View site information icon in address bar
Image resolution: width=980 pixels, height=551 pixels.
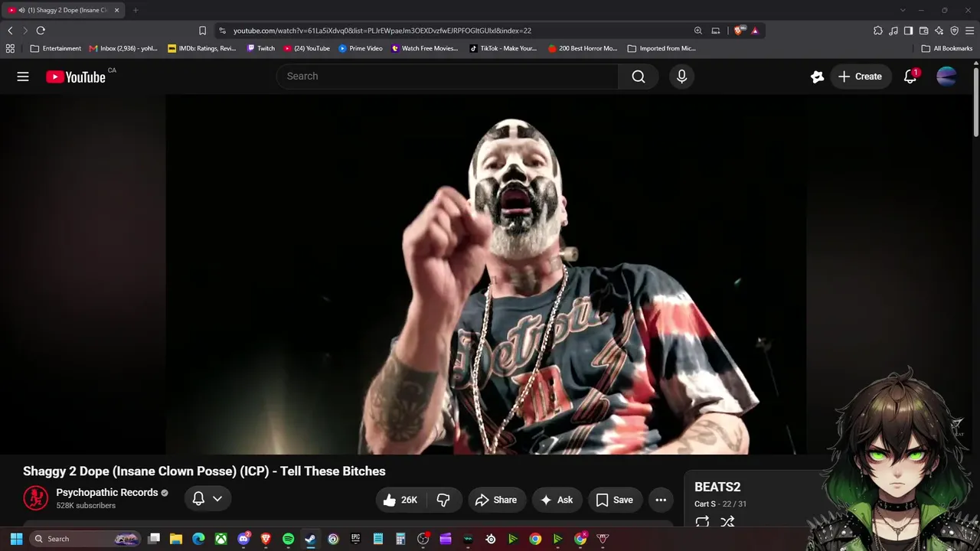point(222,31)
